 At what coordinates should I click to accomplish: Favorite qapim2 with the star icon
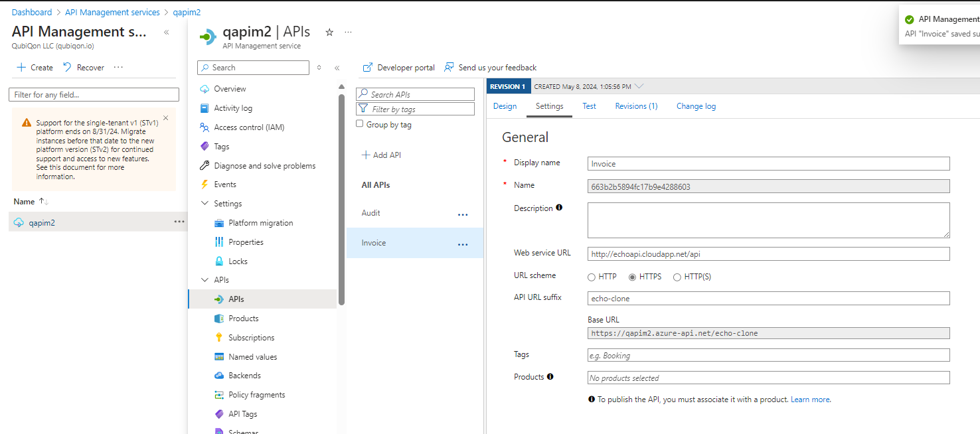click(x=329, y=32)
